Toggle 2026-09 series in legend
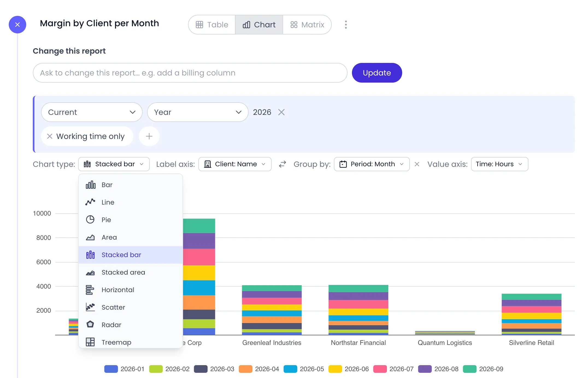The width and height of the screenshot is (588, 378). (x=483, y=369)
